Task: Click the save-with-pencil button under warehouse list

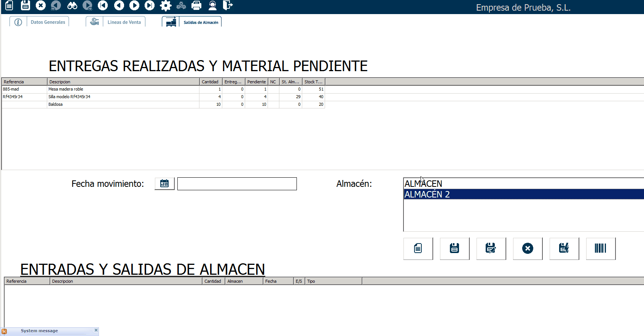Action: 491,248
